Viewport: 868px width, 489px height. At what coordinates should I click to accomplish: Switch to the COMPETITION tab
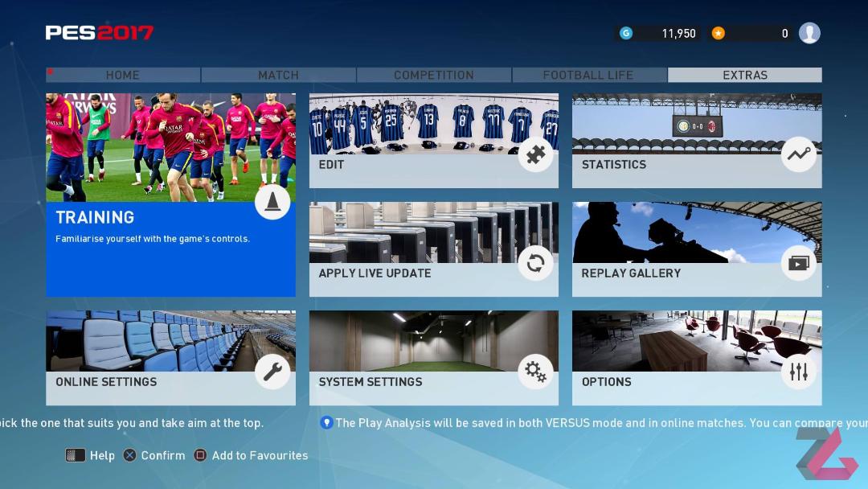click(x=434, y=75)
